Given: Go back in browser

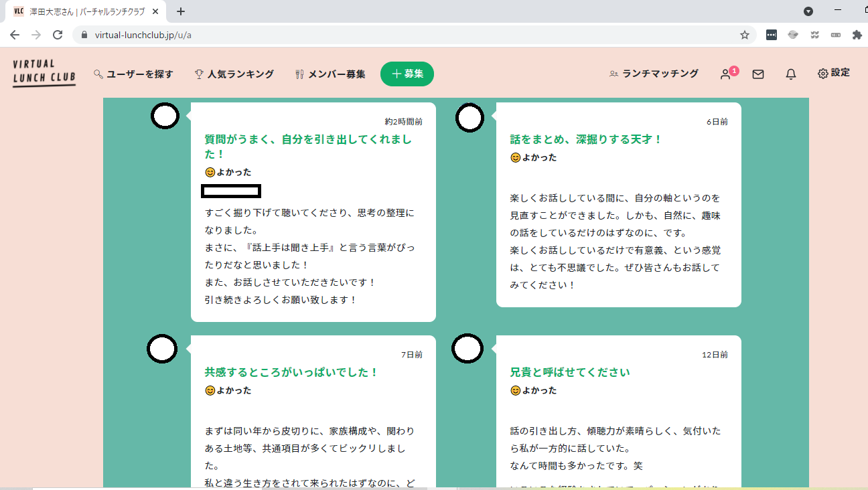Looking at the screenshot, I should 15,35.
